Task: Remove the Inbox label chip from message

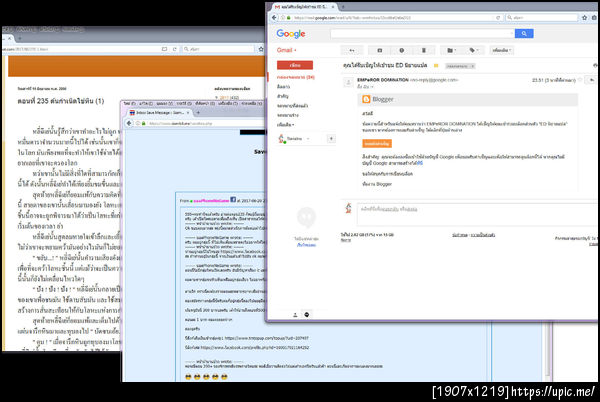Action: 473,66
